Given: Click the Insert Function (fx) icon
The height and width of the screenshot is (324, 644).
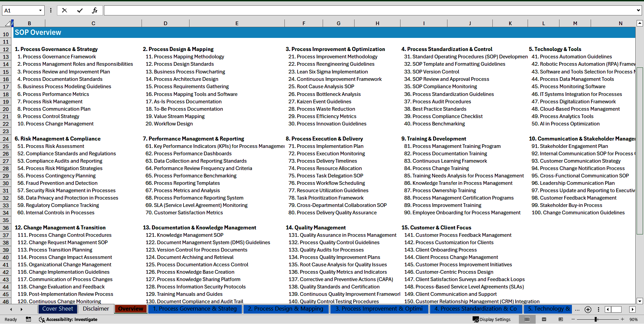Looking at the screenshot, I should click(x=95, y=10).
